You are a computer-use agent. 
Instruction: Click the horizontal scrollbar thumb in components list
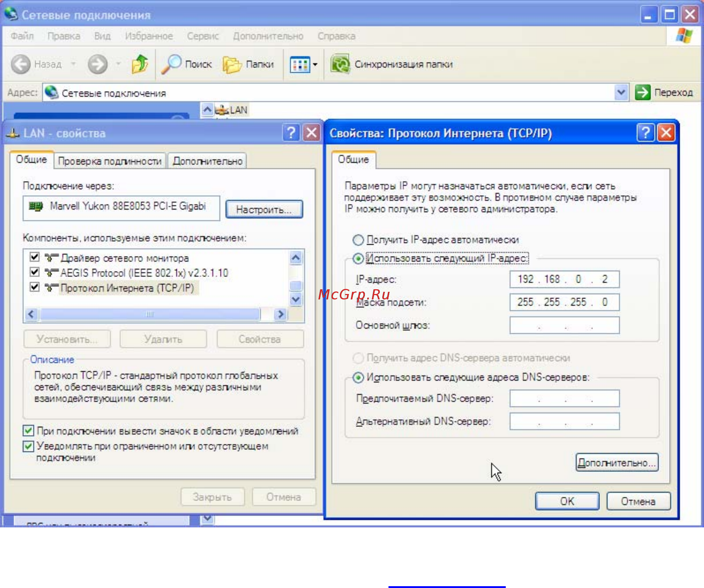(x=150, y=314)
